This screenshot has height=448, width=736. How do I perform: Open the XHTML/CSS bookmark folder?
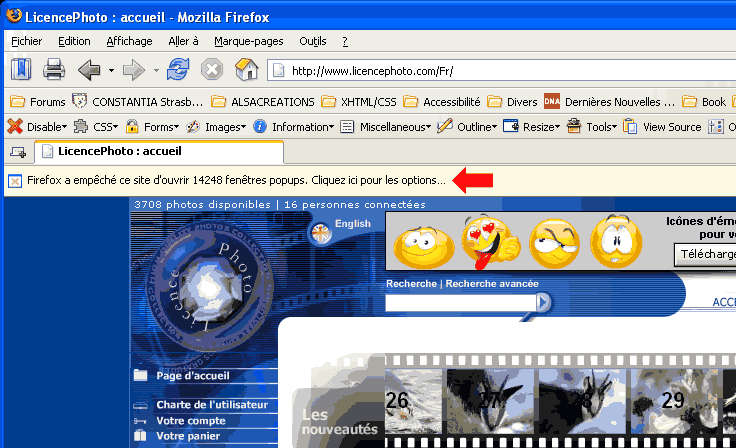point(359,102)
